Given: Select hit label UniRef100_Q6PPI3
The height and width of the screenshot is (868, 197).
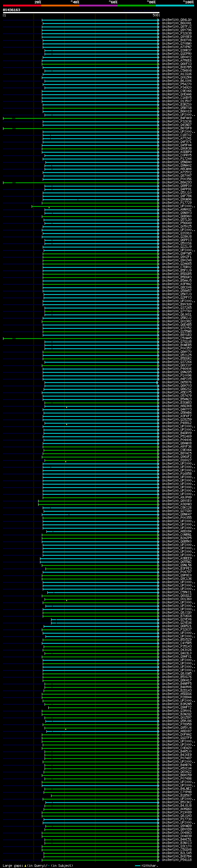Looking at the screenshot, I should pos(176,240).
